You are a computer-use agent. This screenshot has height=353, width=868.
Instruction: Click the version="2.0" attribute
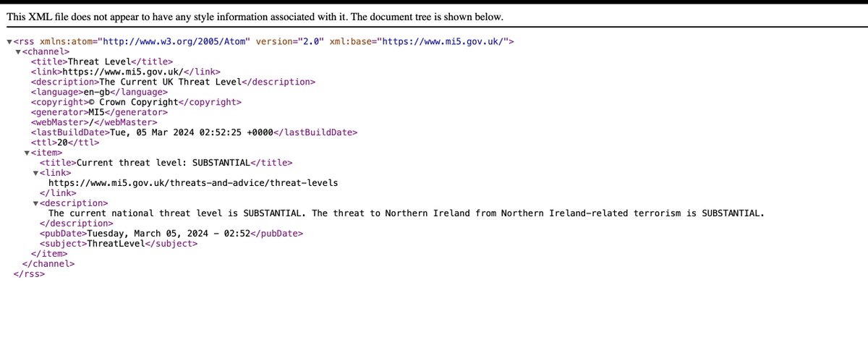(x=289, y=42)
